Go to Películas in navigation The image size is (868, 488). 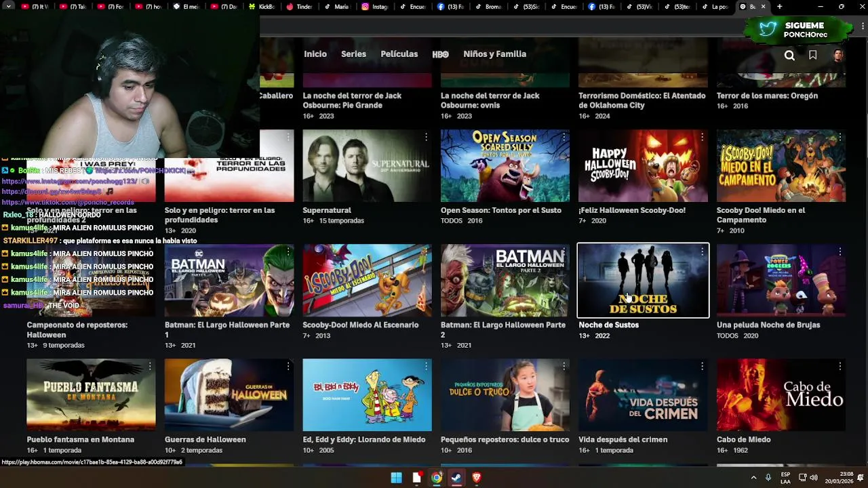click(x=399, y=54)
